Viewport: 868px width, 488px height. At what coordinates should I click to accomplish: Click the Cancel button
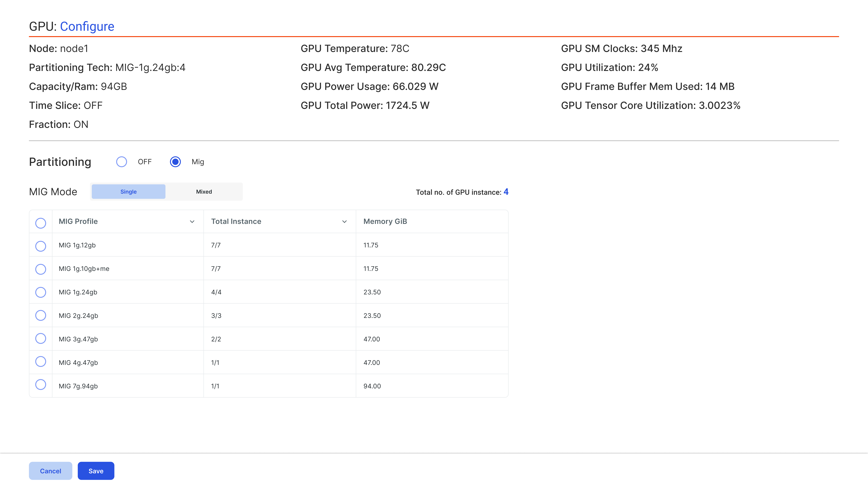[x=51, y=471]
